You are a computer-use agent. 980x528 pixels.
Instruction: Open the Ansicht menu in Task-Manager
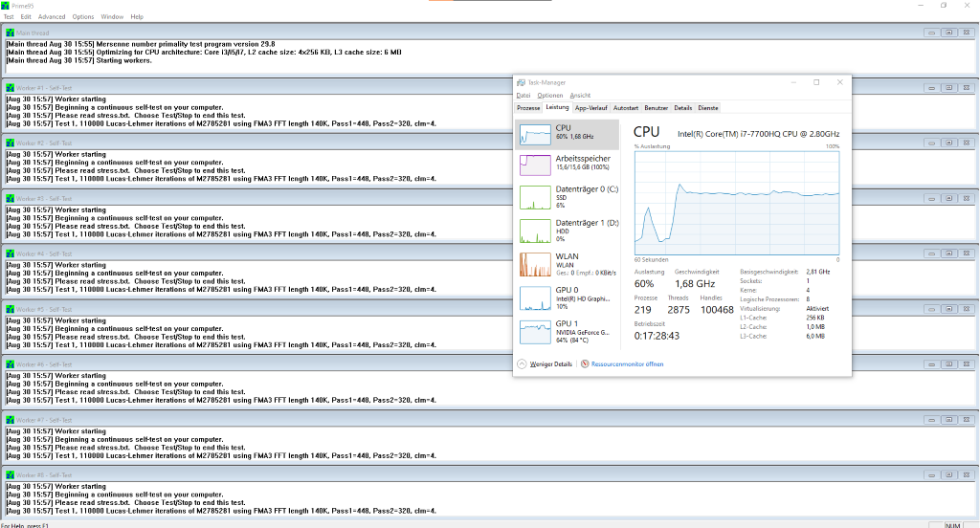click(580, 96)
